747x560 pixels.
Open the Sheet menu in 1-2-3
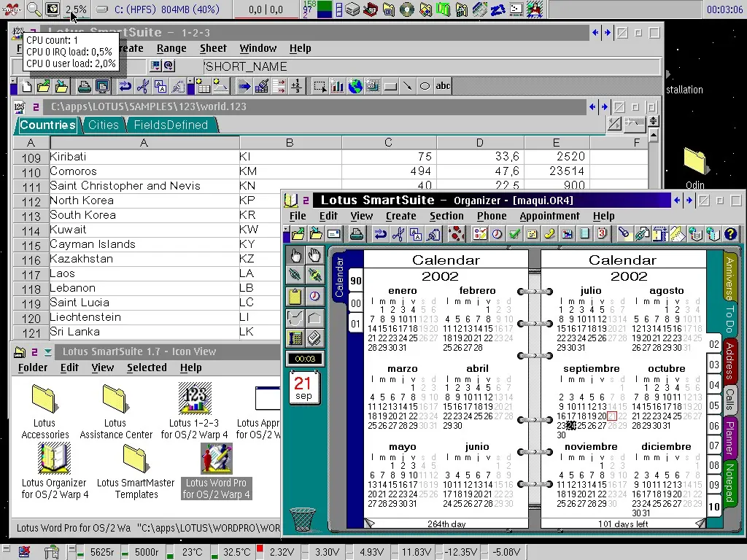coord(213,48)
